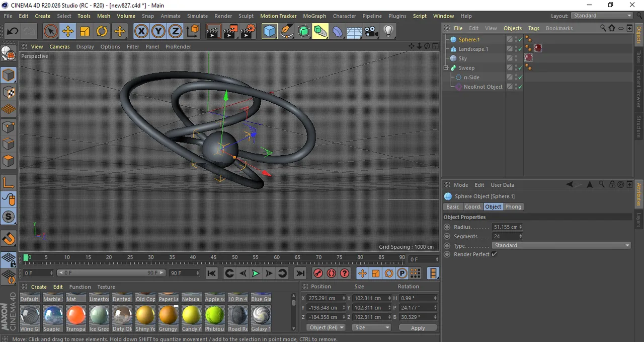
Task: Select the Rotate tool
Action: click(102, 32)
